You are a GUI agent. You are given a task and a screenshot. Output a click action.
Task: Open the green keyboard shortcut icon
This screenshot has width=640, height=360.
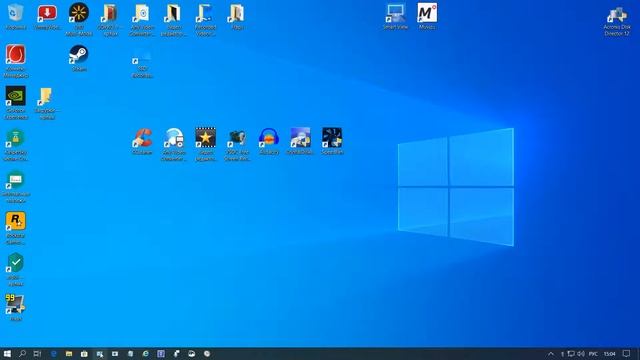pyautogui.click(x=16, y=180)
